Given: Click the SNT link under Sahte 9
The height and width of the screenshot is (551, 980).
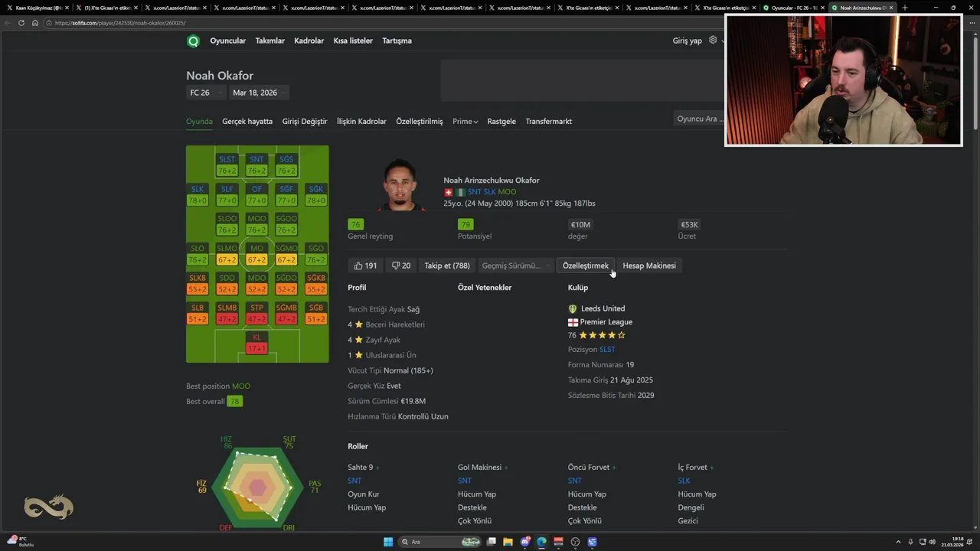Looking at the screenshot, I should pyautogui.click(x=354, y=481).
